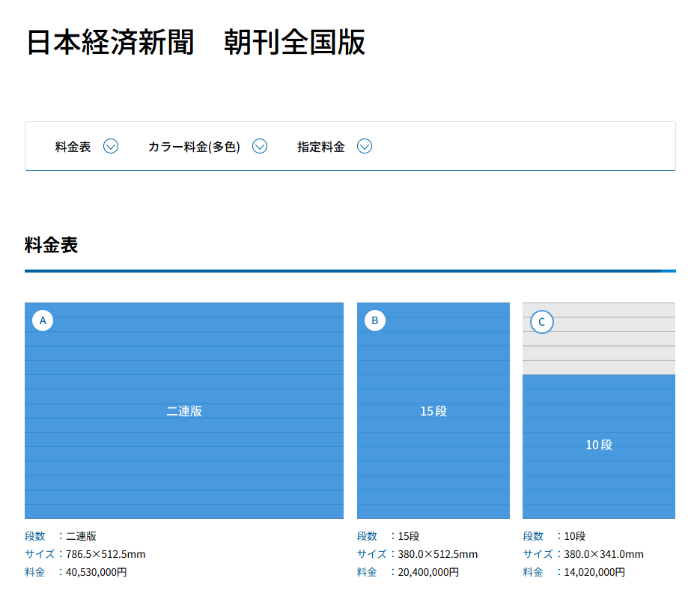Click the price 14,020,000円

pyautogui.click(x=594, y=572)
